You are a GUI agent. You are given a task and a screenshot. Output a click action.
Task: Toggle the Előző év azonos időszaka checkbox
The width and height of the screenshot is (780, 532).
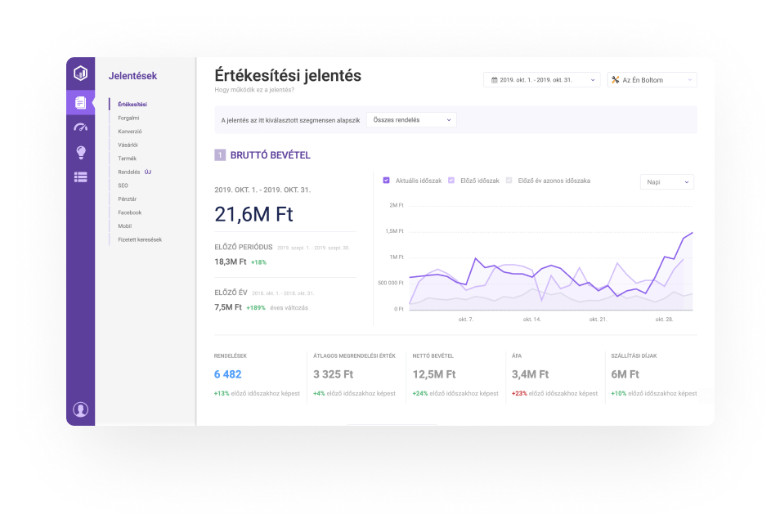(x=510, y=181)
